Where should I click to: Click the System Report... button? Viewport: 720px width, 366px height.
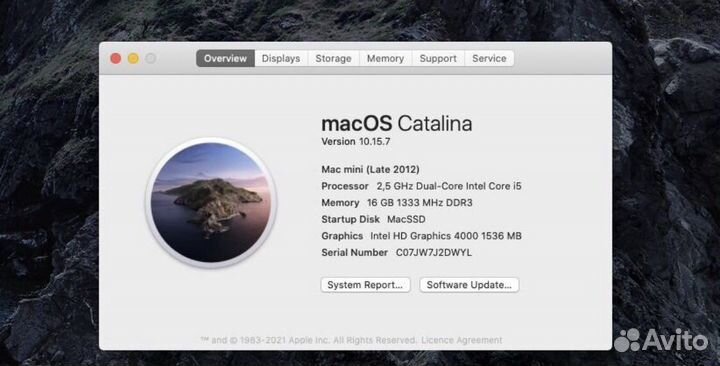pyautogui.click(x=365, y=285)
